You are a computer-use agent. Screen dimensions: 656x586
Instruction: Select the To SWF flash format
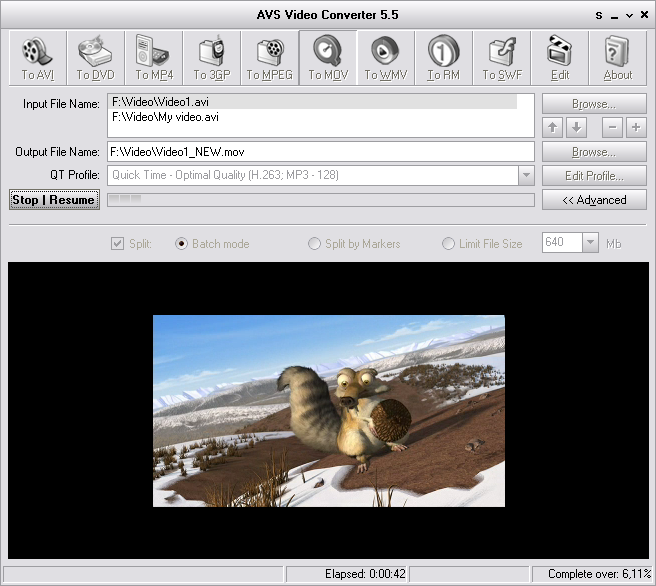click(x=502, y=58)
